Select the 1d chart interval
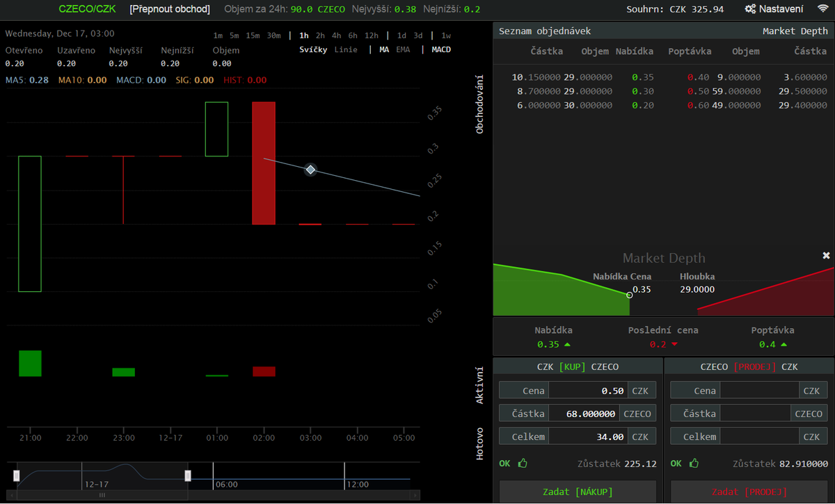The image size is (835, 504). coord(401,35)
